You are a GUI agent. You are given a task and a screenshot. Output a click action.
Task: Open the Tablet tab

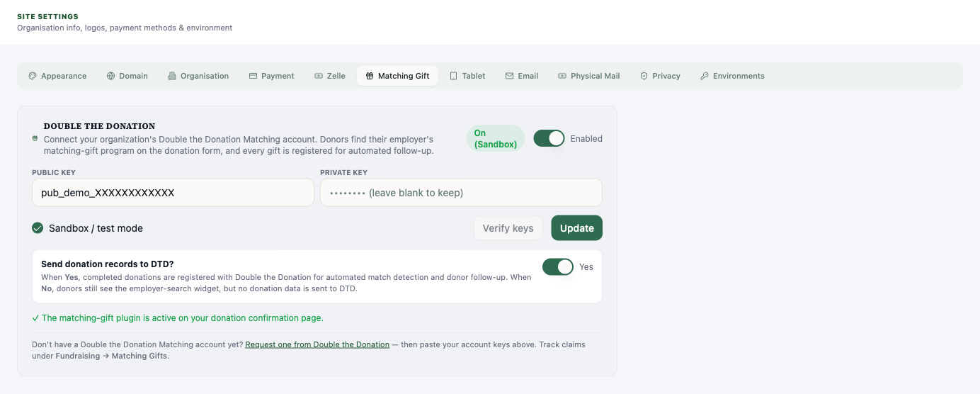click(x=467, y=76)
